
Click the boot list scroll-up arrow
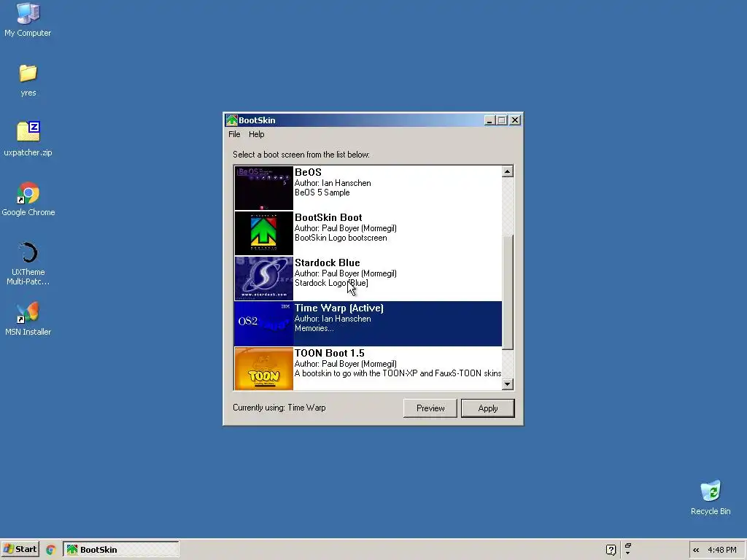pyautogui.click(x=508, y=171)
